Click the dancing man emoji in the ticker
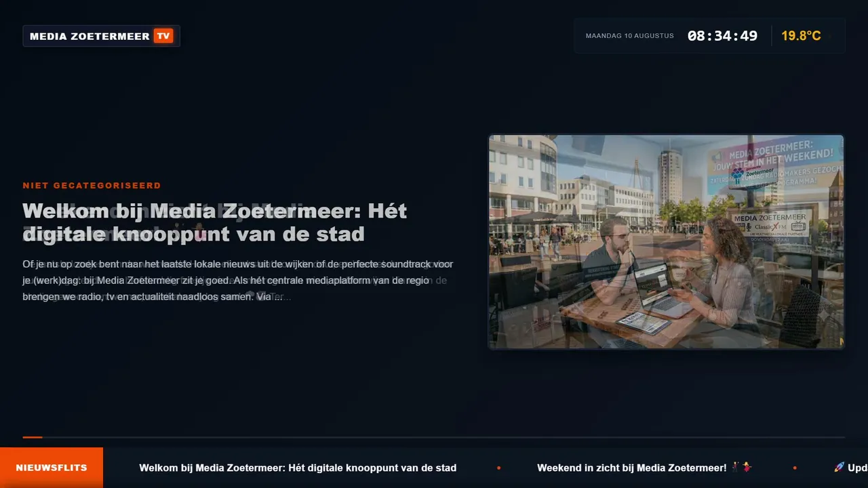The height and width of the screenshot is (488, 868). pyautogui.click(x=736, y=467)
